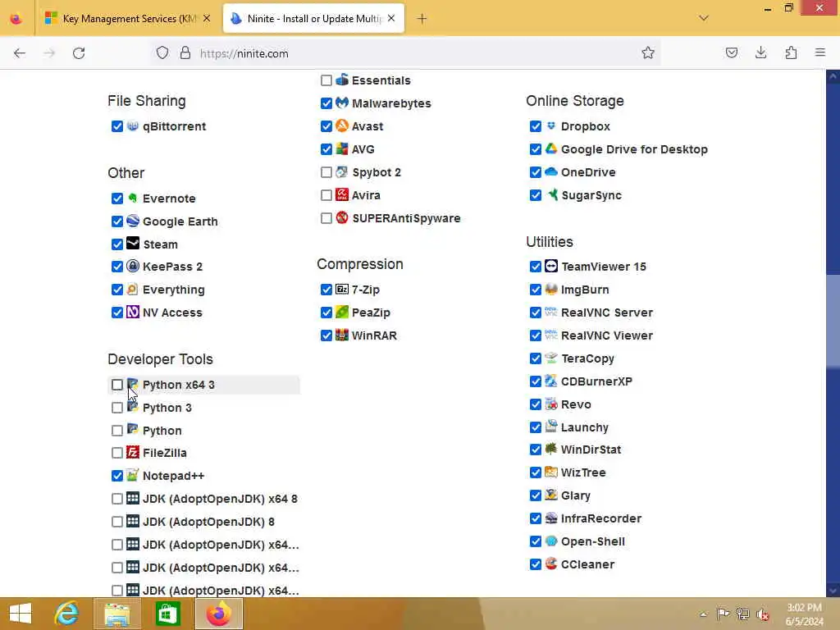Open Firefox downloads panel
The width and height of the screenshot is (840, 630).
760,52
